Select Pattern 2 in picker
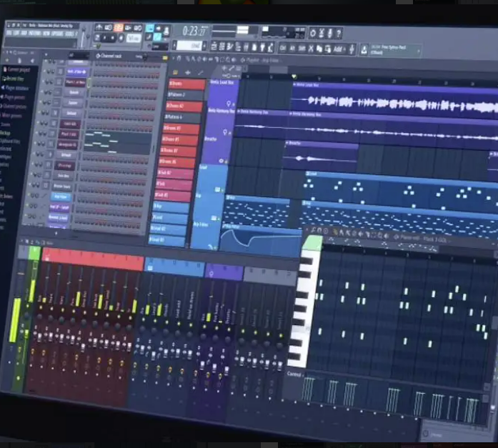Screen dimensions: 498x448 point(186,95)
